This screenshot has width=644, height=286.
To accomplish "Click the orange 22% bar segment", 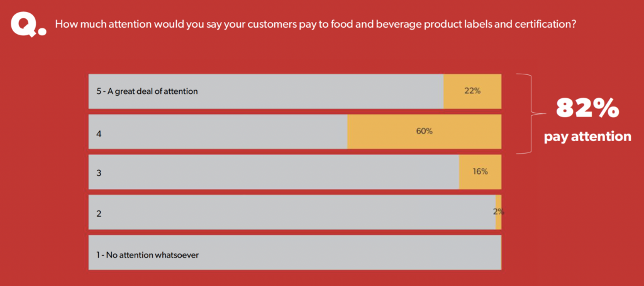I will point(472,91).
